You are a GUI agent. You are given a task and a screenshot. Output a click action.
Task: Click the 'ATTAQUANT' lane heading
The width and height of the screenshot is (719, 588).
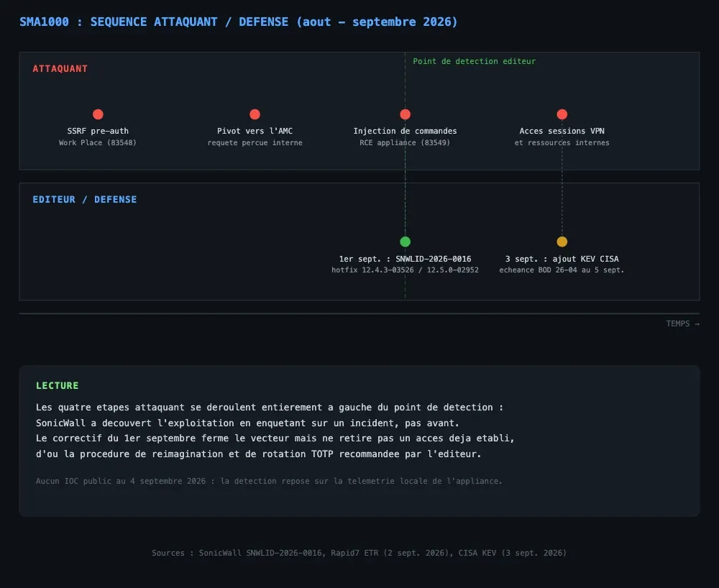click(60, 69)
